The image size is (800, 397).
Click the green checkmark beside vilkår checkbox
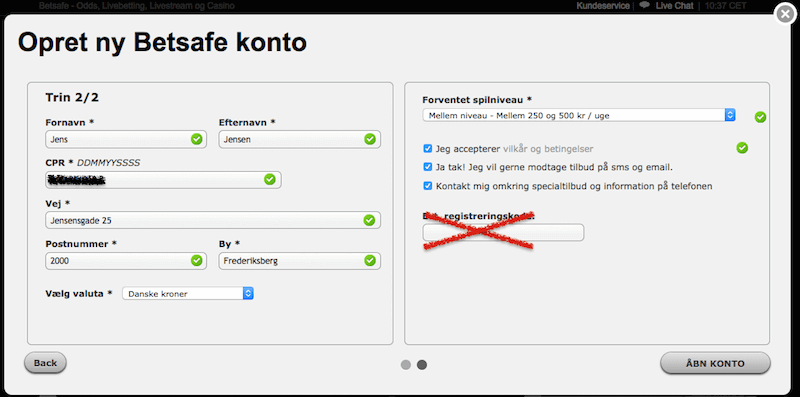(742, 148)
